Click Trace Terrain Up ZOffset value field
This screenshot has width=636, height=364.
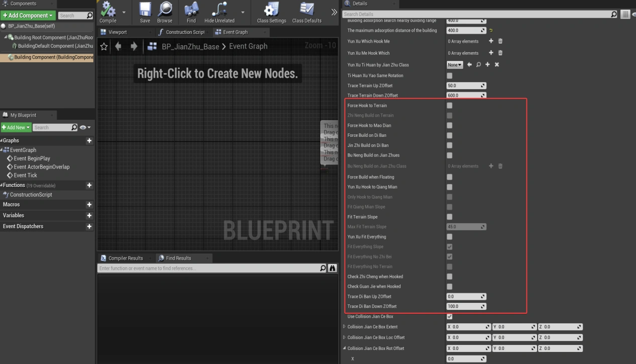pos(466,86)
